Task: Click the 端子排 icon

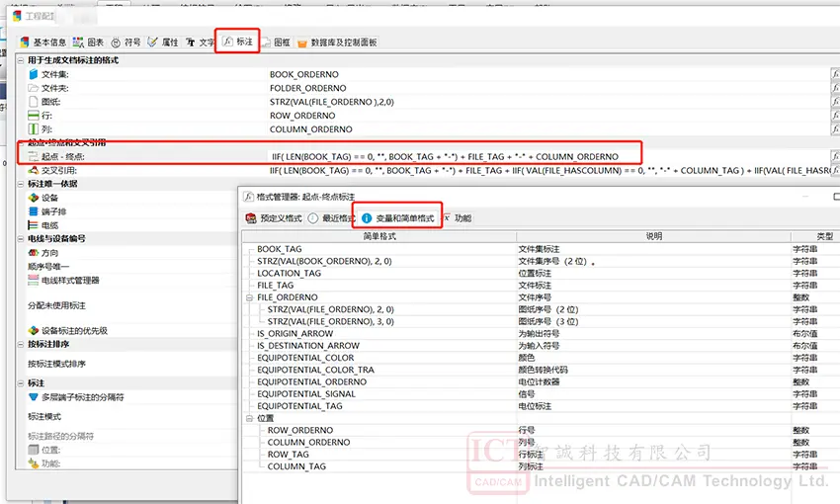Action: [34, 211]
